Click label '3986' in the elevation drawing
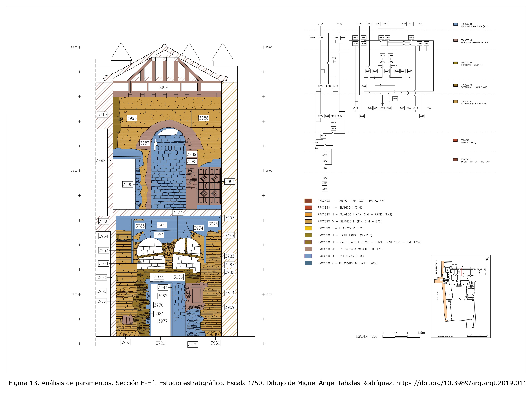 pyautogui.click(x=204, y=118)
